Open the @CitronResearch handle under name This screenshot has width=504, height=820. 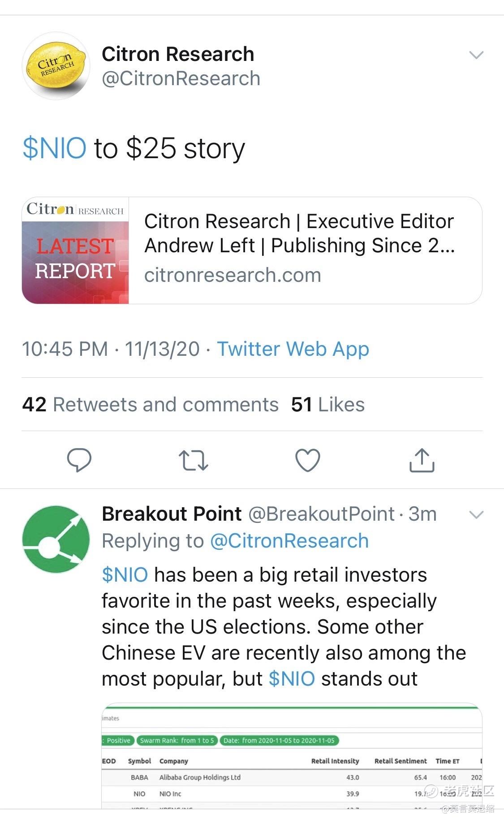[x=181, y=79]
